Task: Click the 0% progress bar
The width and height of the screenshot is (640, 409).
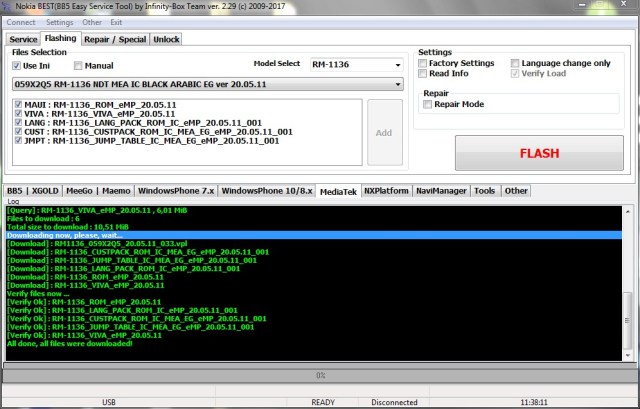Action: pyautogui.click(x=320, y=375)
